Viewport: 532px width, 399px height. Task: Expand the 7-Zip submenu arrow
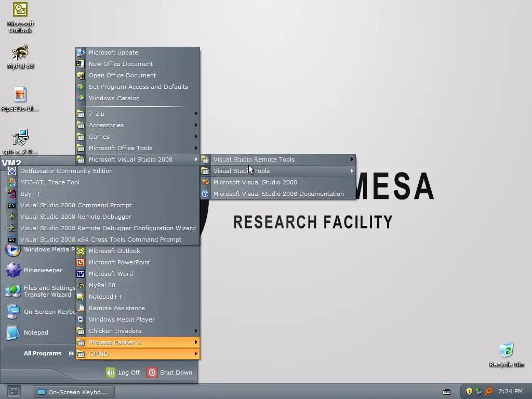click(196, 114)
